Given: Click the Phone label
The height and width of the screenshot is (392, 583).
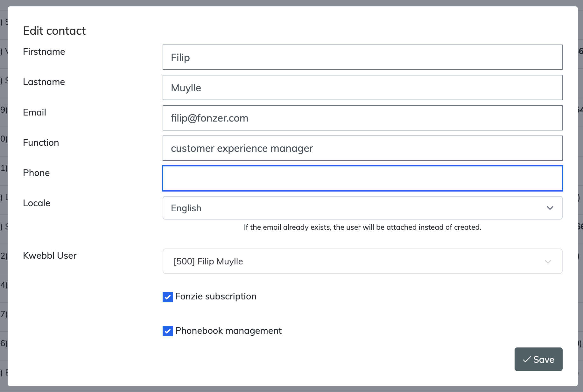Looking at the screenshot, I should [36, 173].
